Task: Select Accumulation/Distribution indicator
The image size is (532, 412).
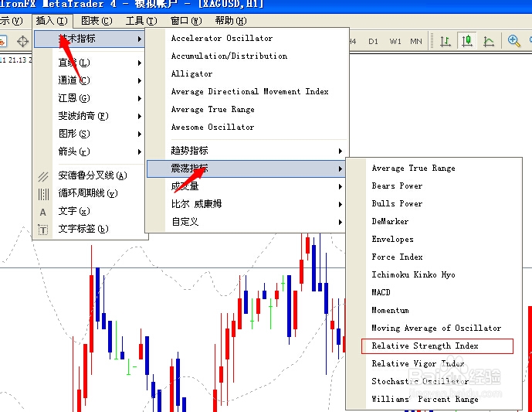Action: click(x=246, y=56)
